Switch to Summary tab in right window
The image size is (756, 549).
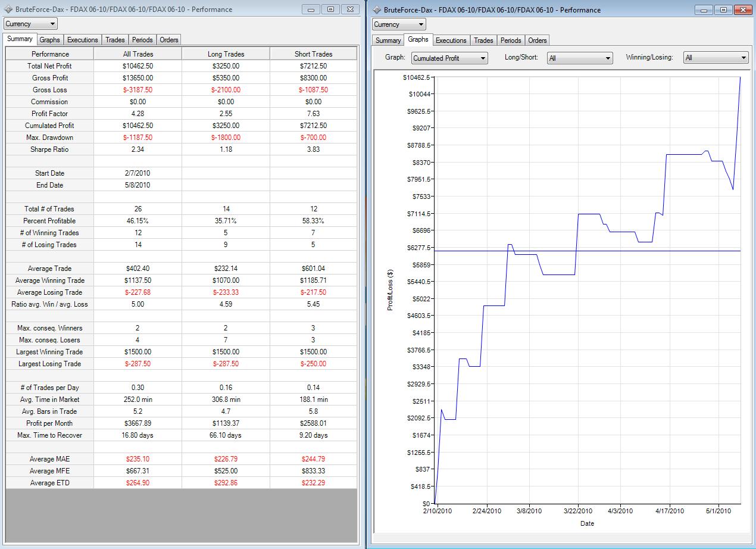(x=388, y=40)
